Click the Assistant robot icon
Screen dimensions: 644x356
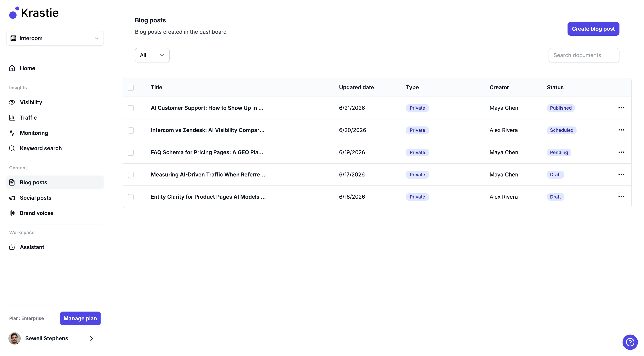[x=12, y=247]
